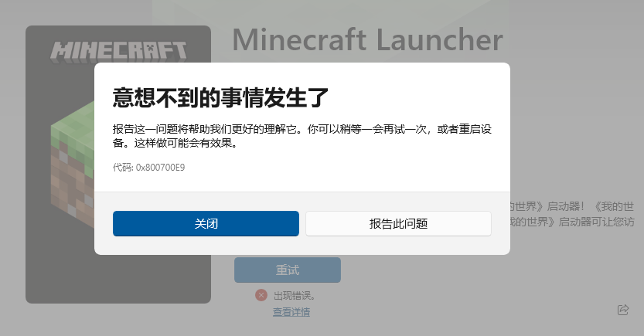Open the 查看详情 link under the error message
The height and width of the screenshot is (336, 644).
coord(291,312)
